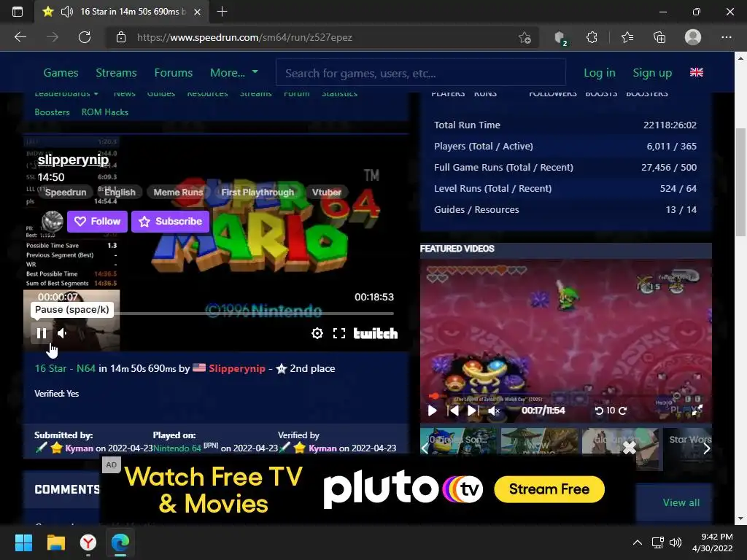Open Edge settings and more menu

tap(726, 37)
